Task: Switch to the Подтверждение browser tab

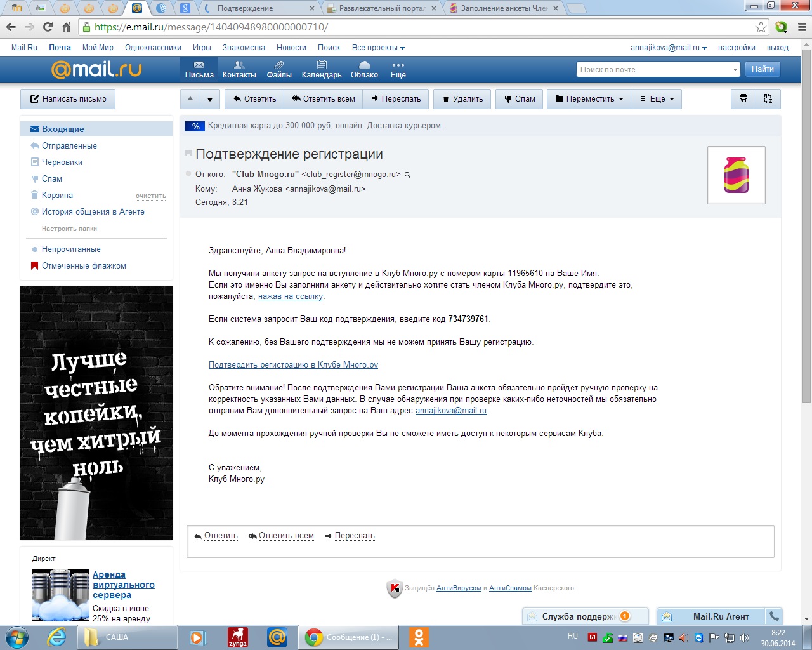Action: tap(258, 9)
